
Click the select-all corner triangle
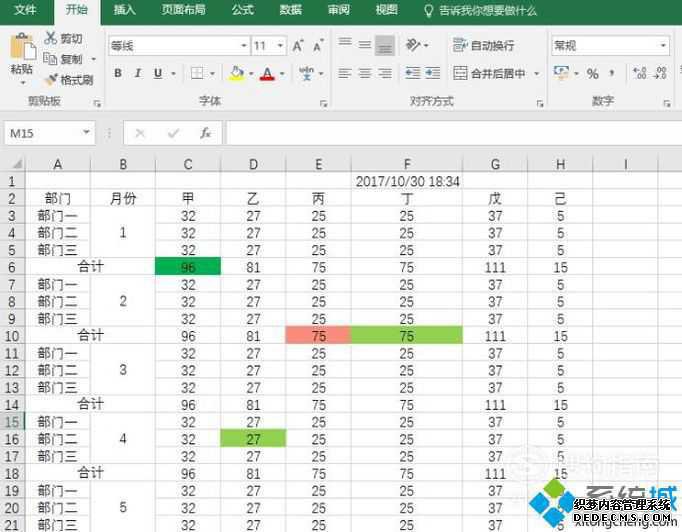click(x=16, y=164)
